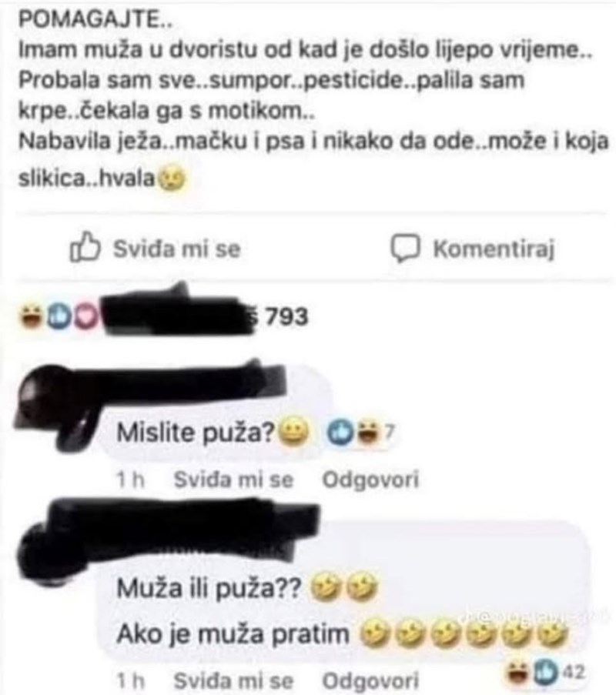616x695 pixels.
Task: Click the Komentiraj button under the post
Action: pyautogui.click(x=474, y=248)
